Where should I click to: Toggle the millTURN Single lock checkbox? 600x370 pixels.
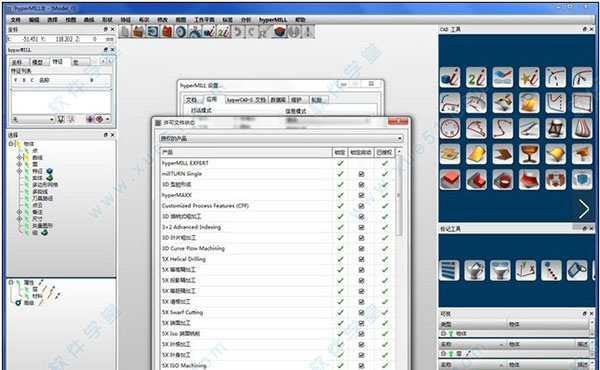click(x=361, y=174)
